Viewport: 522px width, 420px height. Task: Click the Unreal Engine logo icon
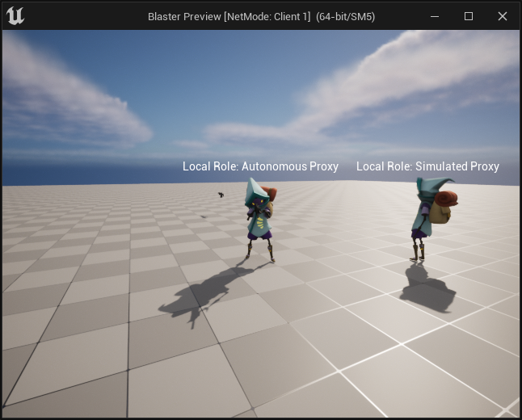tap(15, 16)
